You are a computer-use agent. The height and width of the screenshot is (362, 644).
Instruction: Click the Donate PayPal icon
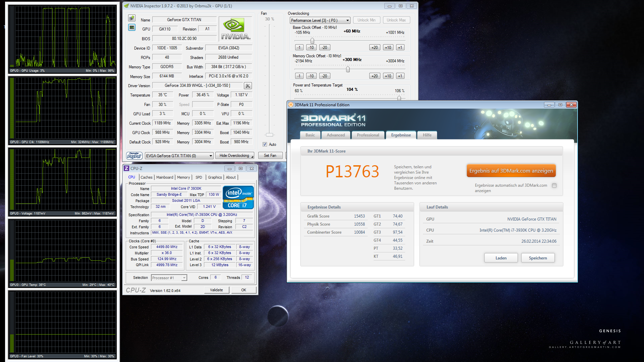(x=134, y=156)
